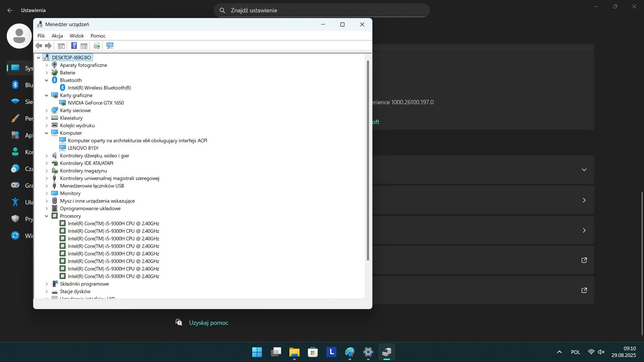Open privacy shield icon in Settings sidebar
The width and height of the screenshot is (644, 362).
[15, 219]
